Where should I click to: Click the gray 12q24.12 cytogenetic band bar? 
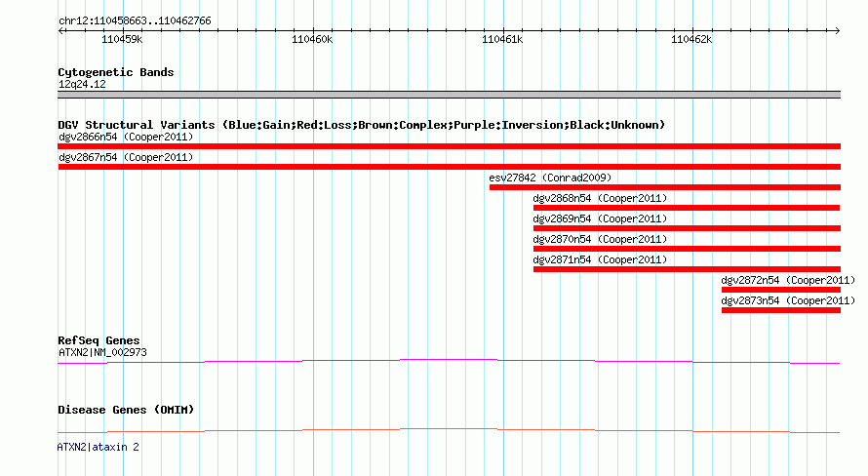(449, 95)
